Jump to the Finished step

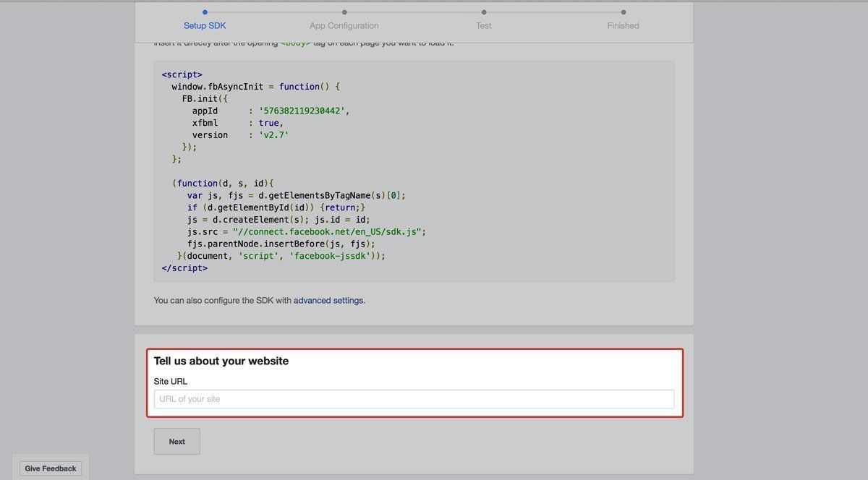(x=624, y=25)
